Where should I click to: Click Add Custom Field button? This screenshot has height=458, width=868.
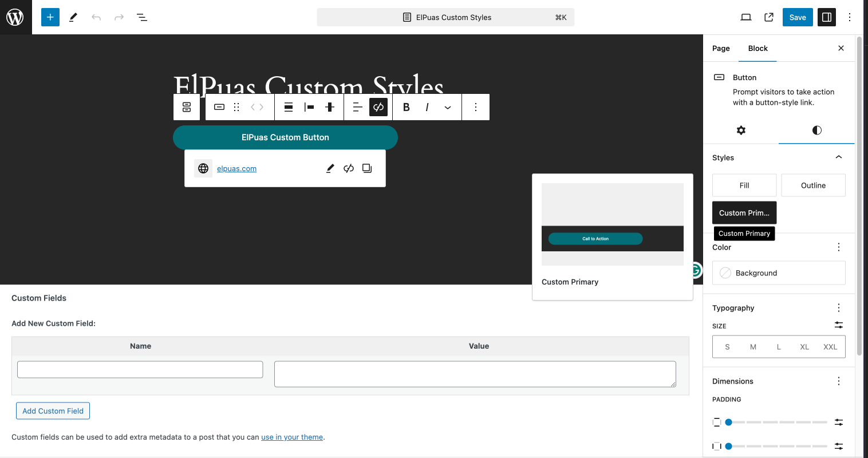coord(53,411)
